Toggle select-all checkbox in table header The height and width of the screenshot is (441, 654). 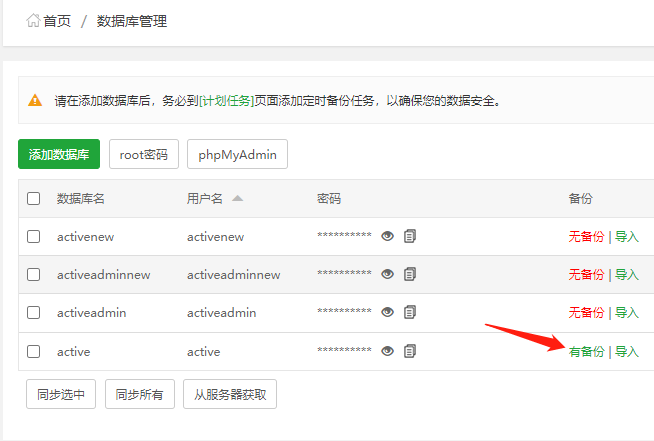click(x=34, y=199)
